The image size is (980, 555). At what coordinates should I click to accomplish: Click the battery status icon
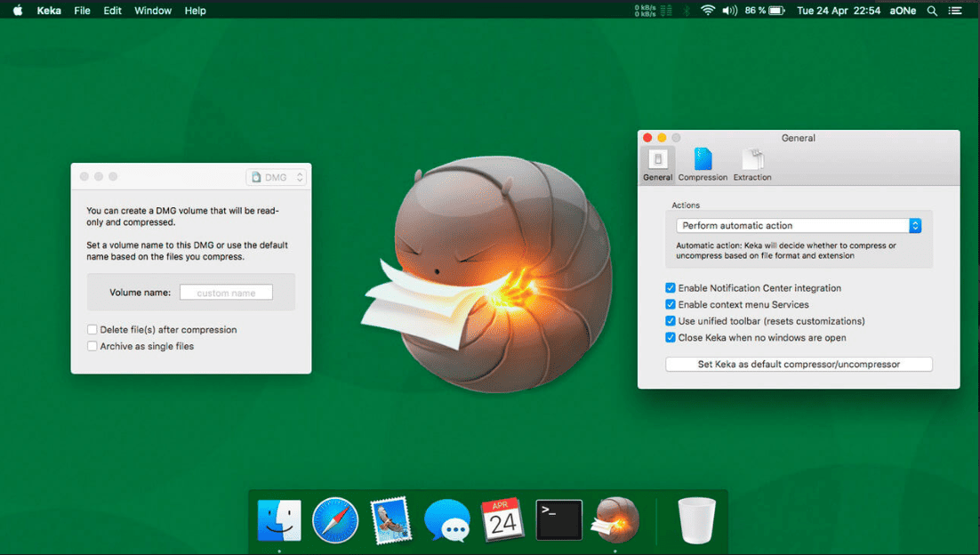(777, 11)
